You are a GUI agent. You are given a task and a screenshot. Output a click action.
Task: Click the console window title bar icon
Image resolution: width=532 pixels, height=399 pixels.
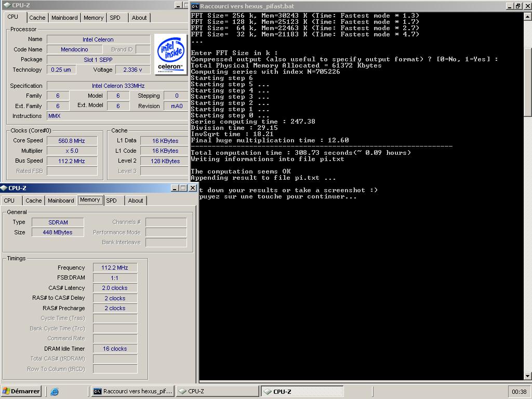[195, 6]
